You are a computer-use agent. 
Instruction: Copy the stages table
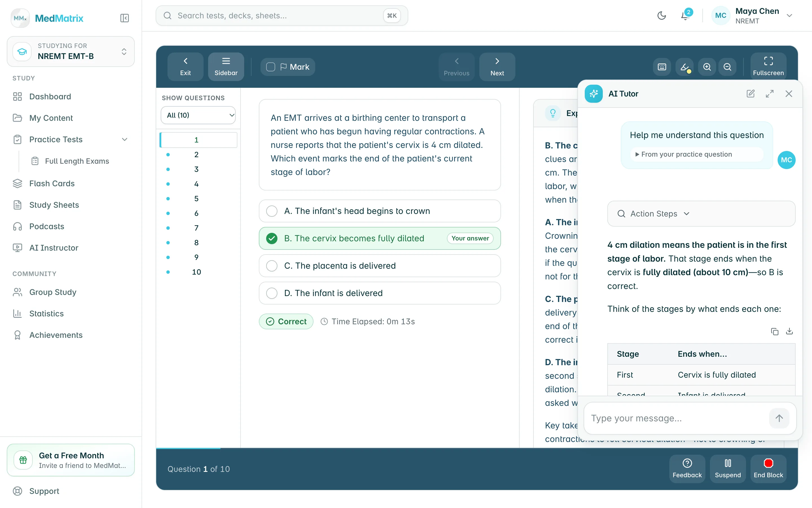pos(775,332)
